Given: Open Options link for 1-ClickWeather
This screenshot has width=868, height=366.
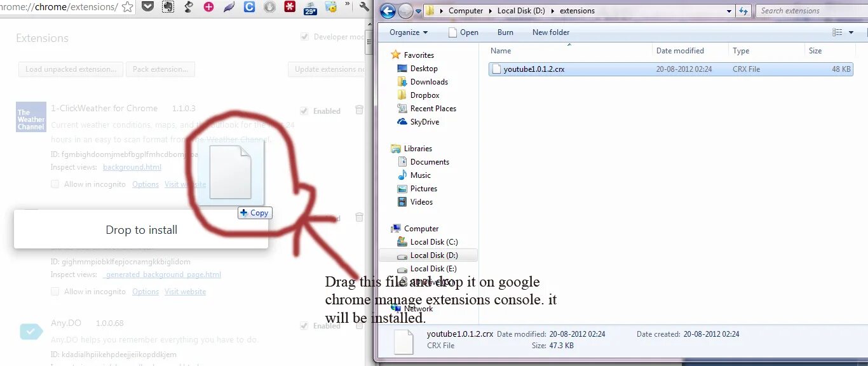Looking at the screenshot, I should pyautogui.click(x=146, y=184).
